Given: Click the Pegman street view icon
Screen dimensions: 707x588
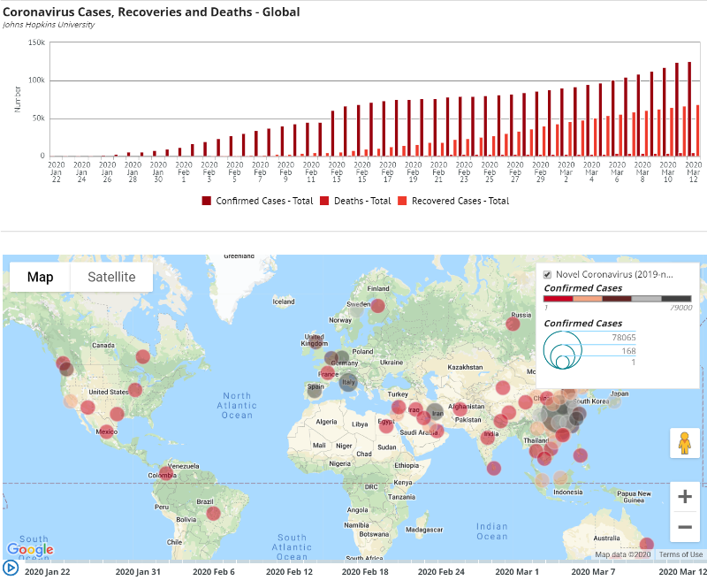Looking at the screenshot, I should tap(683, 443).
